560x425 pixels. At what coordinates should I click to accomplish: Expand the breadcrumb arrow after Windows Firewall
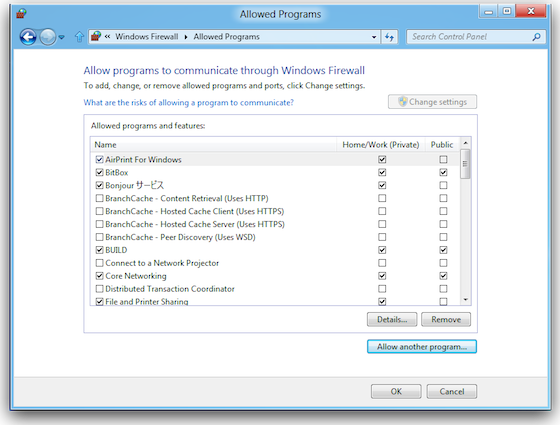[186, 37]
